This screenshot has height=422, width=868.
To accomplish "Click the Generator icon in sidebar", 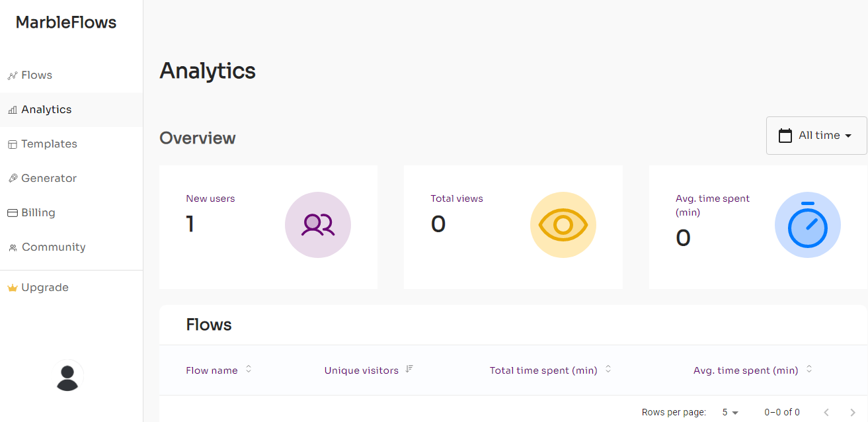I will pos(12,179).
